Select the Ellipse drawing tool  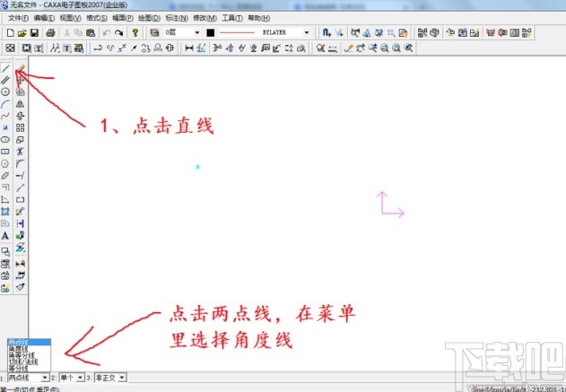click(5, 139)
